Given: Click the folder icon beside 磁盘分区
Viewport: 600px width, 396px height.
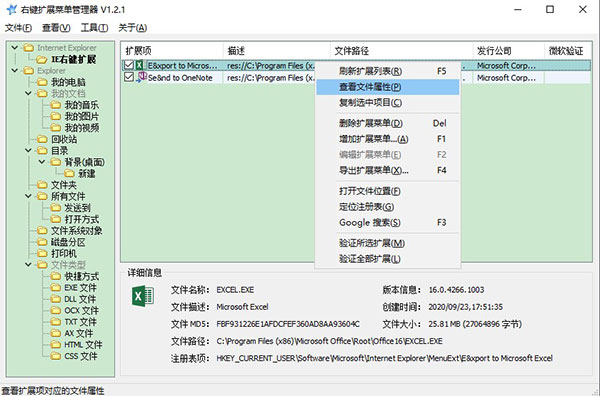Looking at the screenshot, I should point(42,242).
